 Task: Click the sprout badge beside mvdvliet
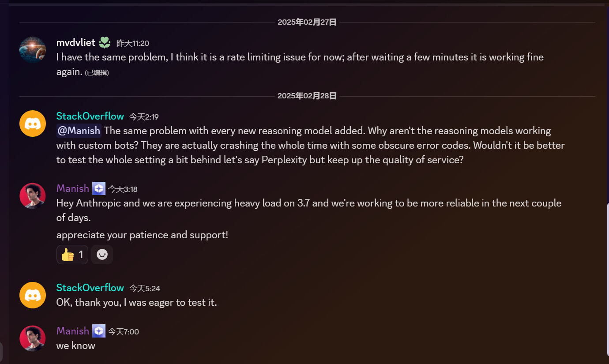tap(105, 43)
